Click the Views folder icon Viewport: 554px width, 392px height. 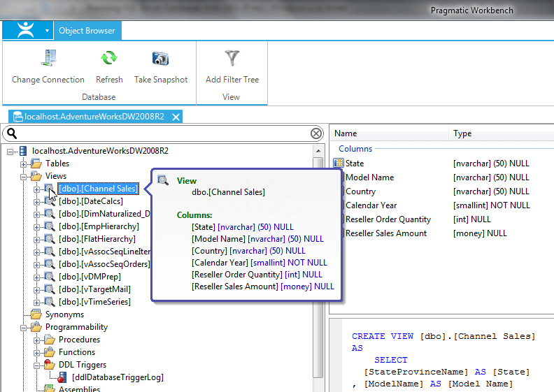[36, 175]
